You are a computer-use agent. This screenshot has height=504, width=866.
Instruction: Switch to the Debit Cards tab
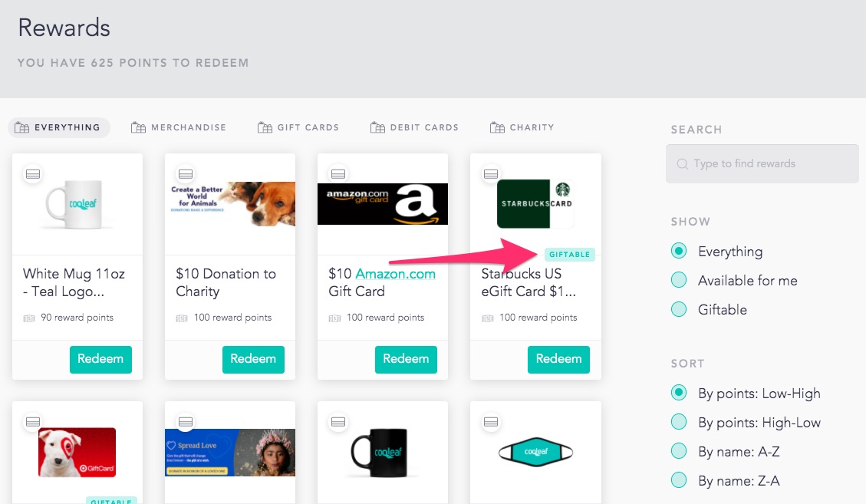click(414, 127)
